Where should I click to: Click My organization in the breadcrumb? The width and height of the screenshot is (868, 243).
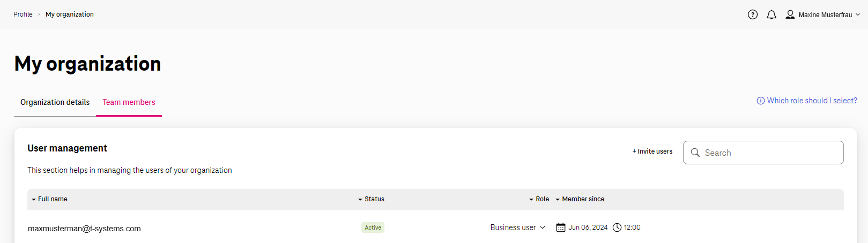[70, 14]
